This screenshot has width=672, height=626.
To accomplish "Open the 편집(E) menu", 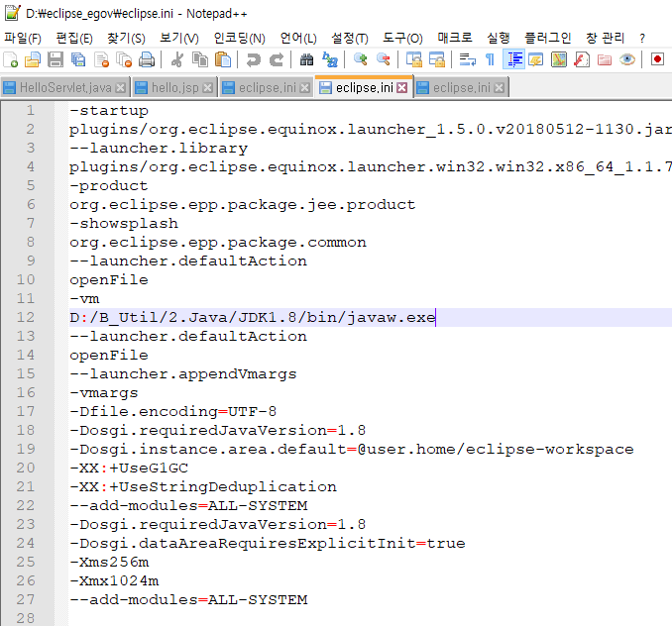I will (x=74, y=38).
